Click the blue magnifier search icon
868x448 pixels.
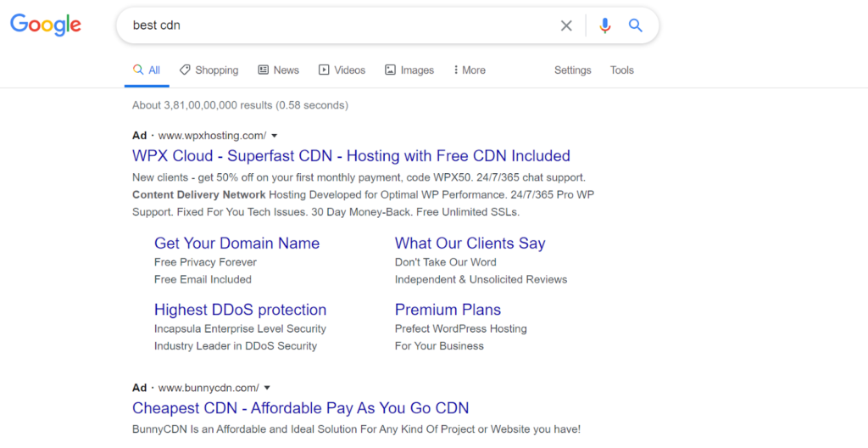pos(635,25)
